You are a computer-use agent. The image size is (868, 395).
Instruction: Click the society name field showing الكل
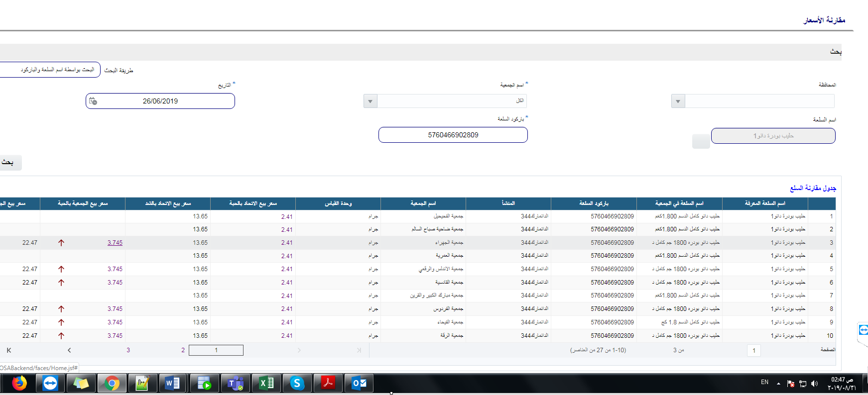452,101
